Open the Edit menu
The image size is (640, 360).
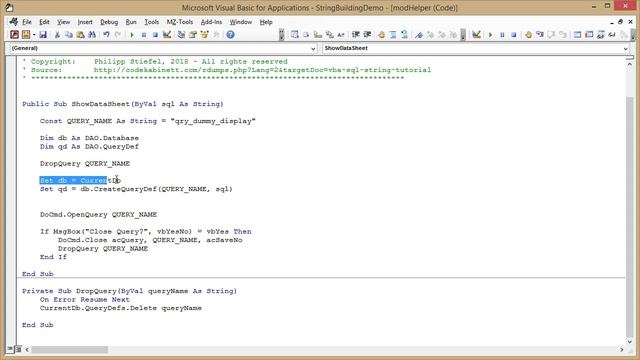[x=44, y=22]
